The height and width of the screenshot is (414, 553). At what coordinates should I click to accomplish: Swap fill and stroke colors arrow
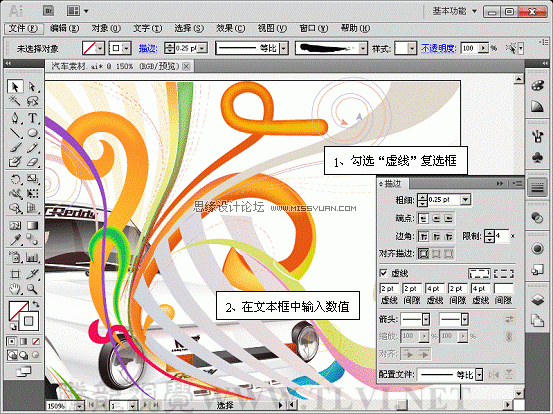pos(36,304)
